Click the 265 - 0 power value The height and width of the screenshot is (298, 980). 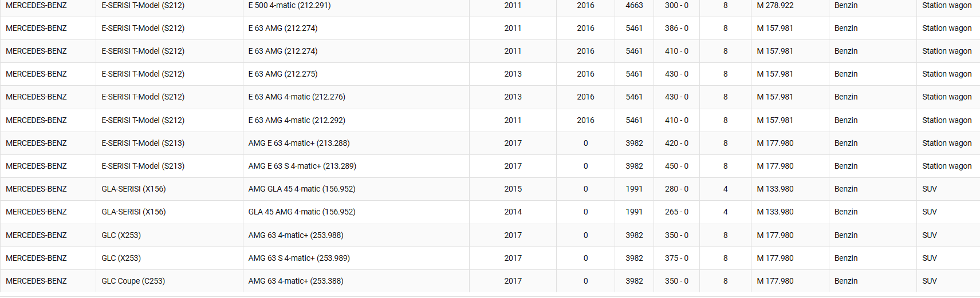click(676, 212)
